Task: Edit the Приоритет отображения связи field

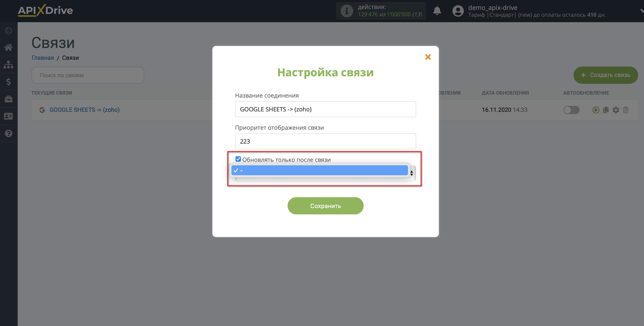Action: [x=325, y=141]
